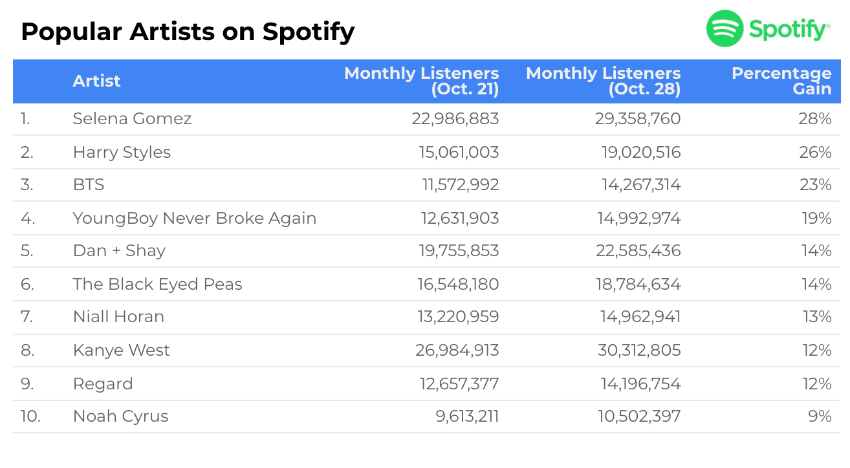Select the Percentage Gain column header
Image resolution: width=850 pixels, height=468 pixels.
point(781,81)
